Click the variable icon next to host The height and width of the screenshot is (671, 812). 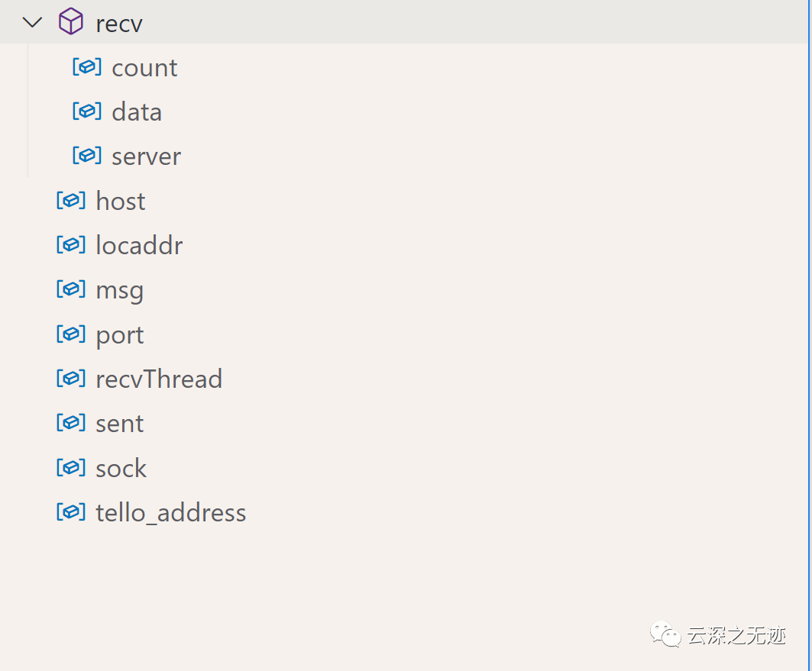pyautogui.click(x=71, y=201)
